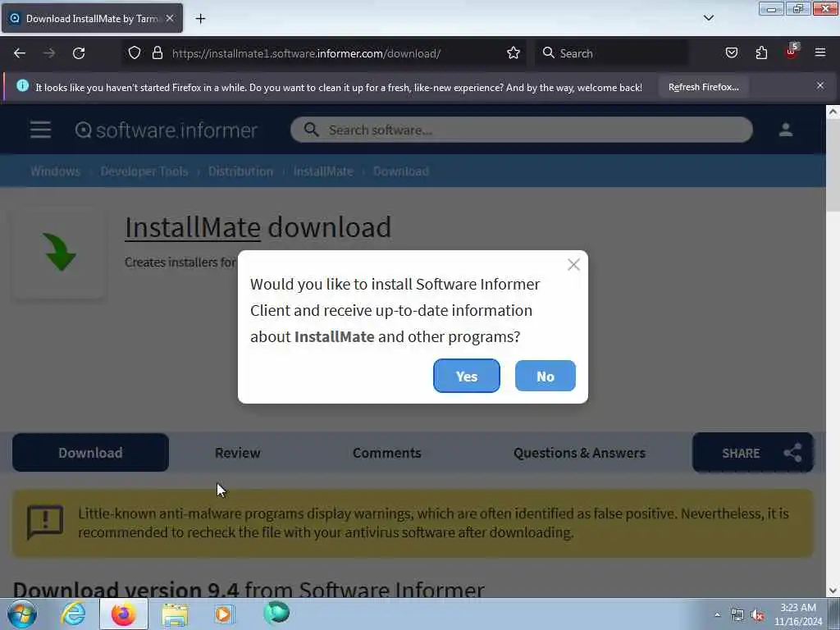Click the muted volume tray icon

(757, 615)
